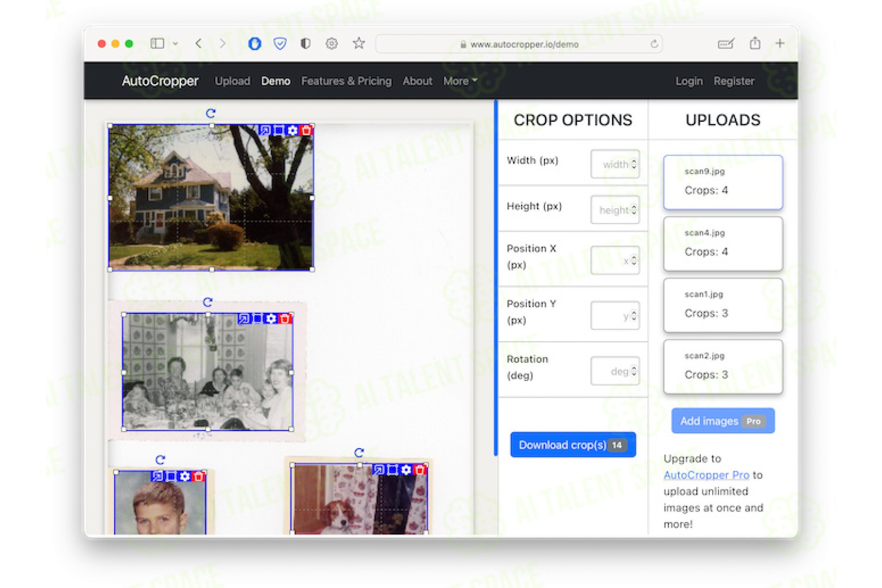Open the gear extension in Safari toolbar
Image resolution: width=882 pixels, height=588 pixels.
pyautogui.click(x=332, y=44)
